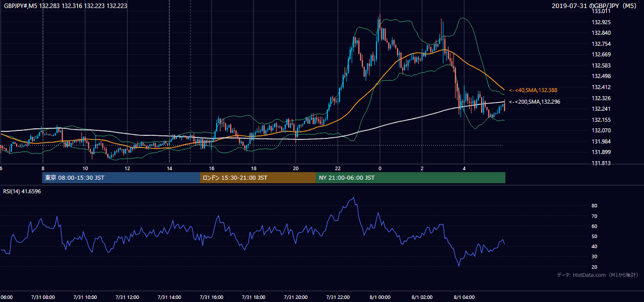Screen dimensions: 644x302
Task: Click price level 132.326 on the price axis
Action: coord(602,98)
